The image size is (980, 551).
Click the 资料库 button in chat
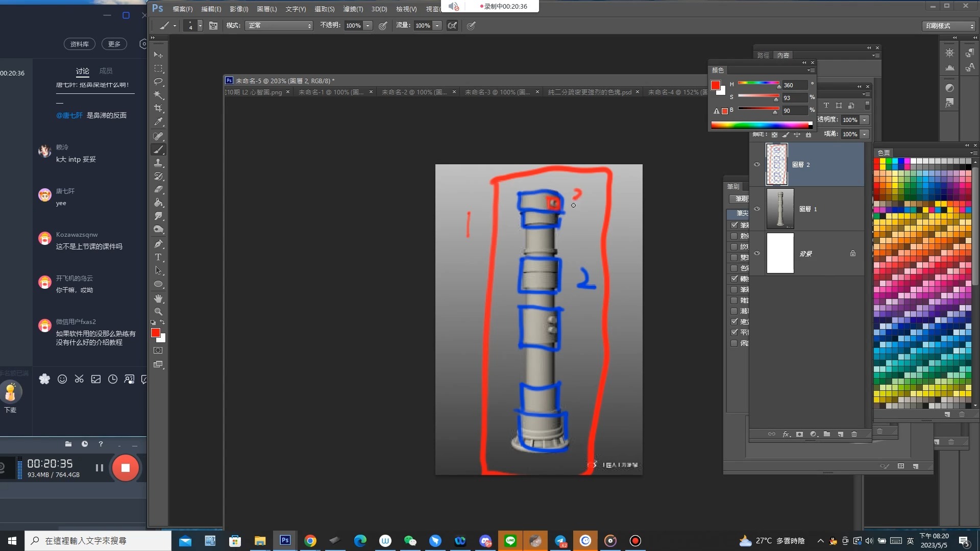(80, 44)
